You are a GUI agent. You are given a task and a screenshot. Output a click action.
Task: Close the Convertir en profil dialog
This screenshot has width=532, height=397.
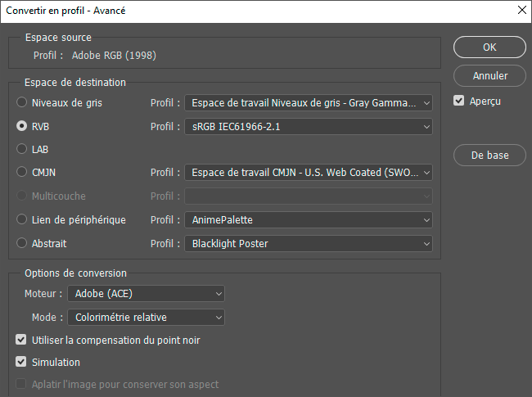pyautogui.click(x=521, y=11)
